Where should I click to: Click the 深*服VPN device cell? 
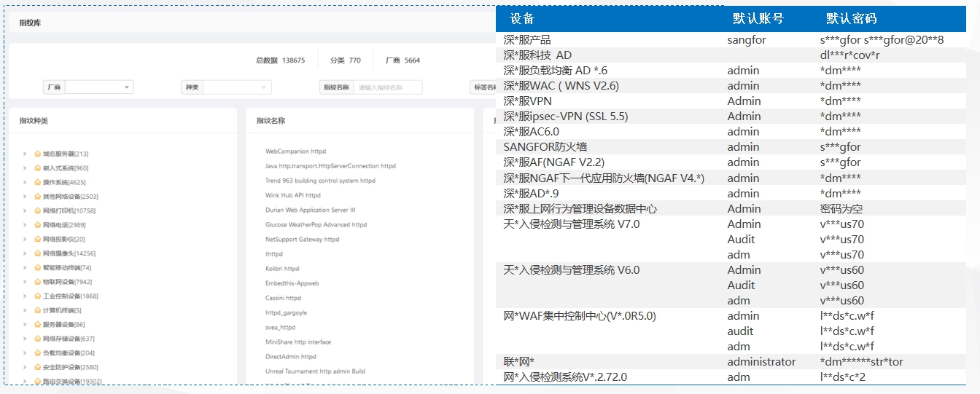[x=529, y=101]
